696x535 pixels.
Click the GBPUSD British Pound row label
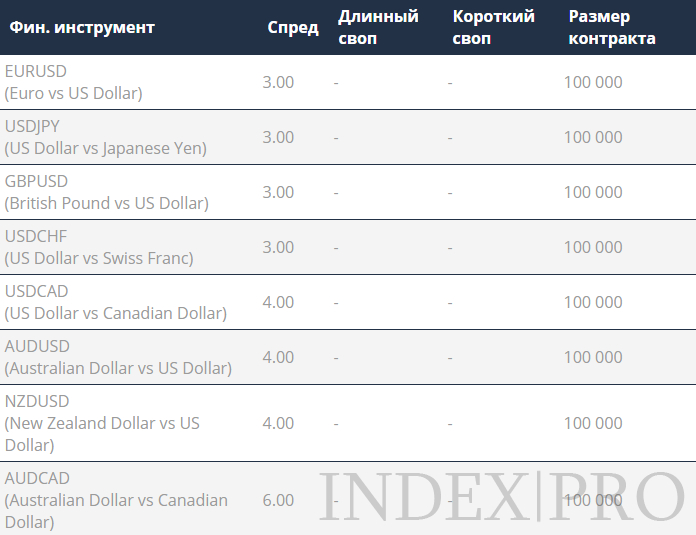(107, 192)
